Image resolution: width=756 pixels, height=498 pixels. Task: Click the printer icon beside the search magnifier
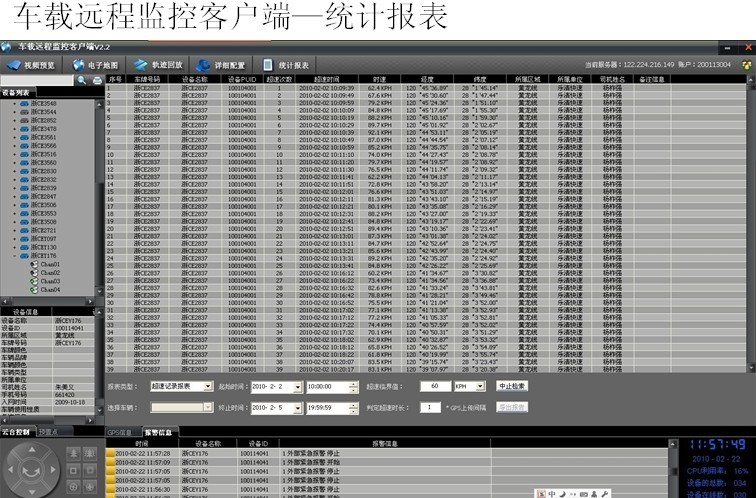point(97,80)
